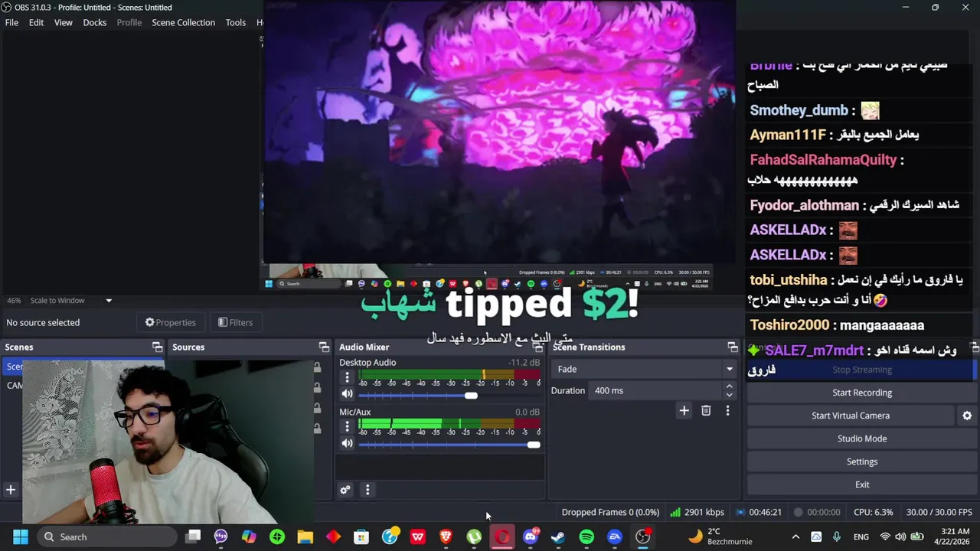Click stream timer 00:46:21 in status bar
Screen dimensions: 980x551
[x=759, y=512]
